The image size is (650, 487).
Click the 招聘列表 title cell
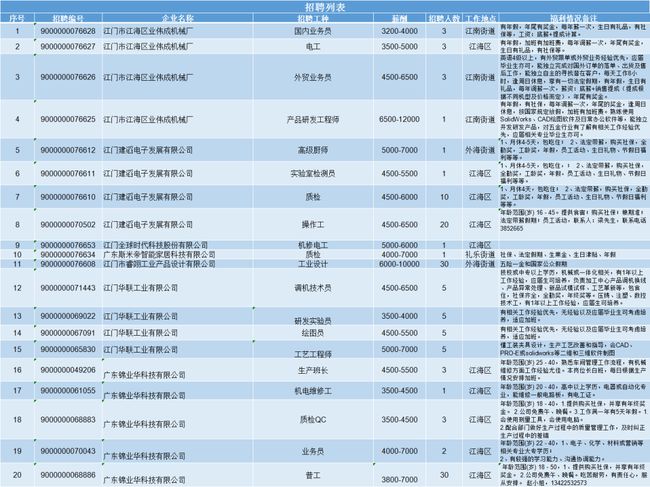pos(325,7)
